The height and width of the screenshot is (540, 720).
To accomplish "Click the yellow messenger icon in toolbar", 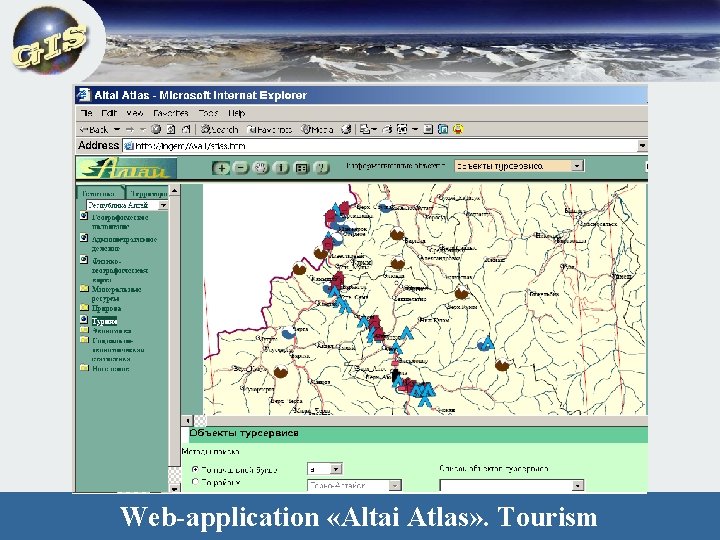I will pos(458,129).
